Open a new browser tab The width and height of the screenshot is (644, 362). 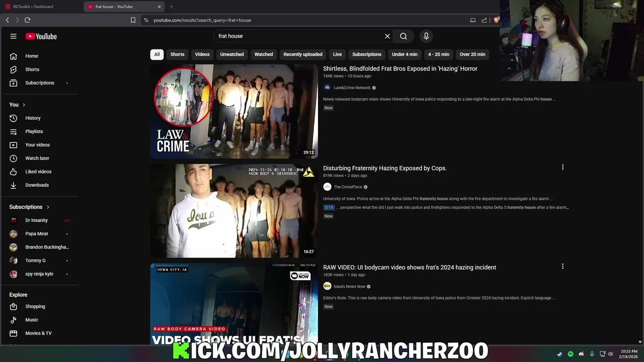tap(172, 7)
